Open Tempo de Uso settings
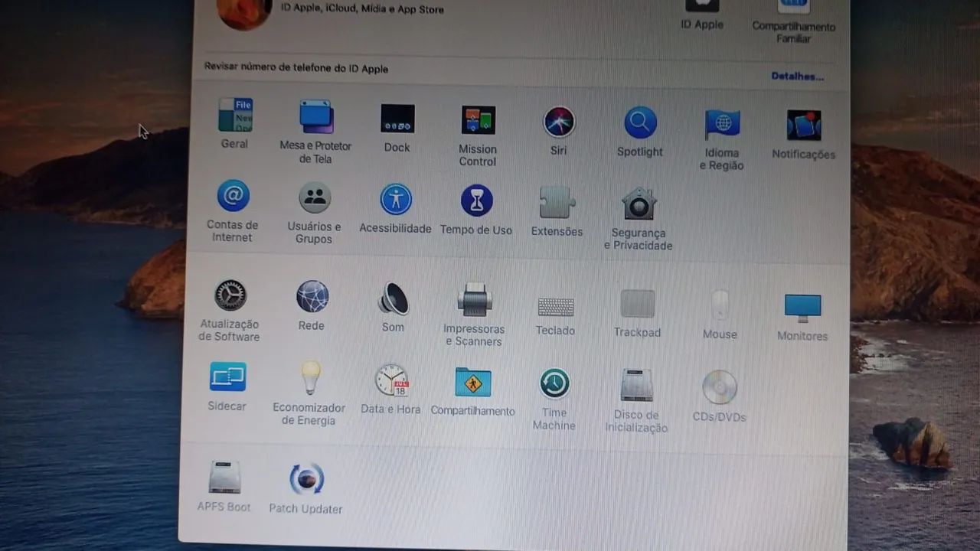The image size is (980, 551). [x=476, y=201]
